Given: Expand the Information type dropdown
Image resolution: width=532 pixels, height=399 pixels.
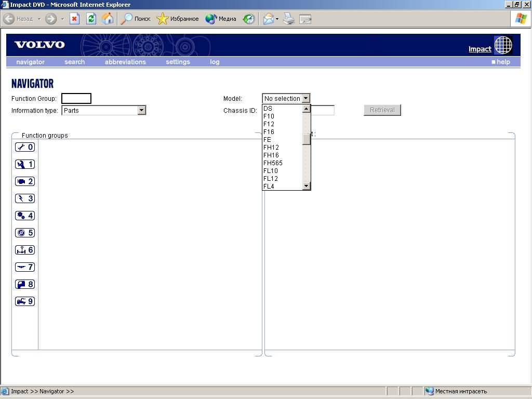Looking at the screenshot, I should (x=141, y=110).
